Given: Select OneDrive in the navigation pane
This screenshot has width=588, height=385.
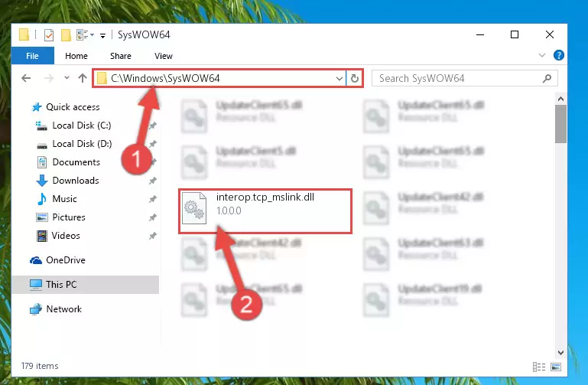Looking at the screenshot, I should coord(58,260).
